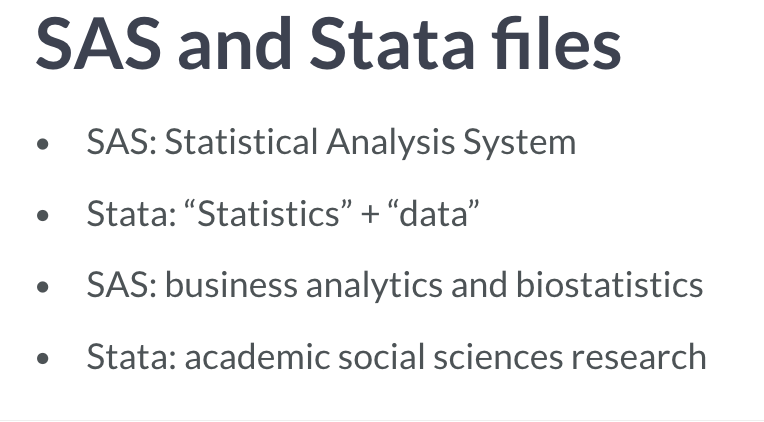
Task: Click the word "System" in first bullet
Action: click(519, 144)
